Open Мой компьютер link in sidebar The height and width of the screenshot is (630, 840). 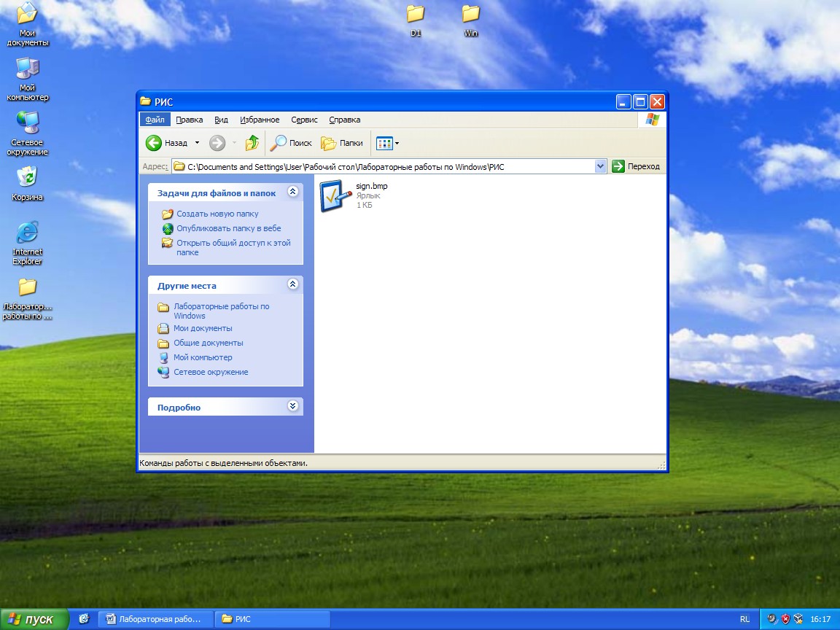pyautogui.click(x=203, y=357)
